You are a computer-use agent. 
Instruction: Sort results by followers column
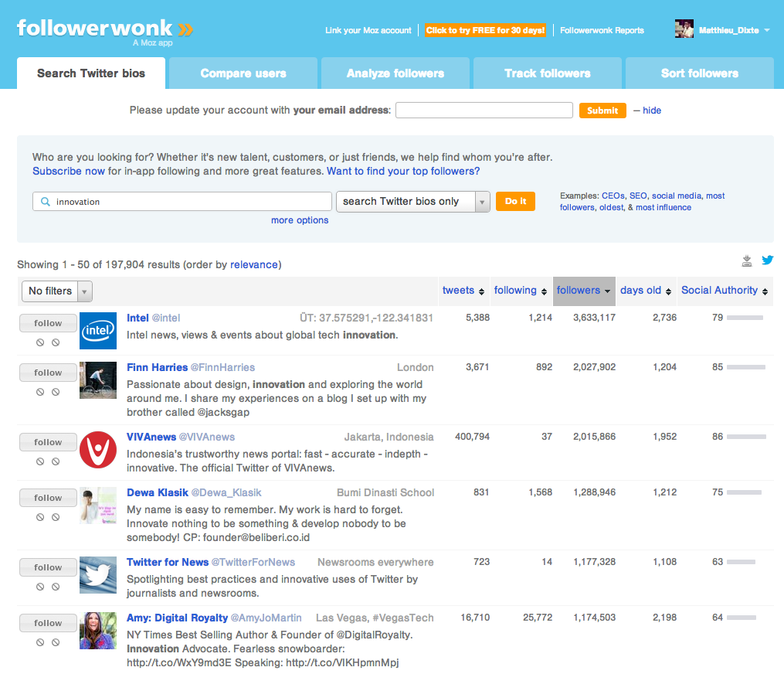point(584,291)
